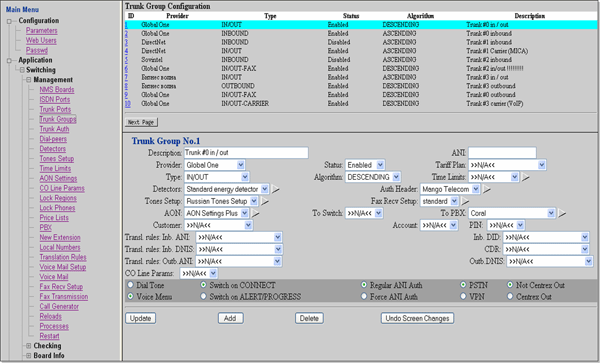
Task: Expand the Checking tree node
Action: (29, 346)
